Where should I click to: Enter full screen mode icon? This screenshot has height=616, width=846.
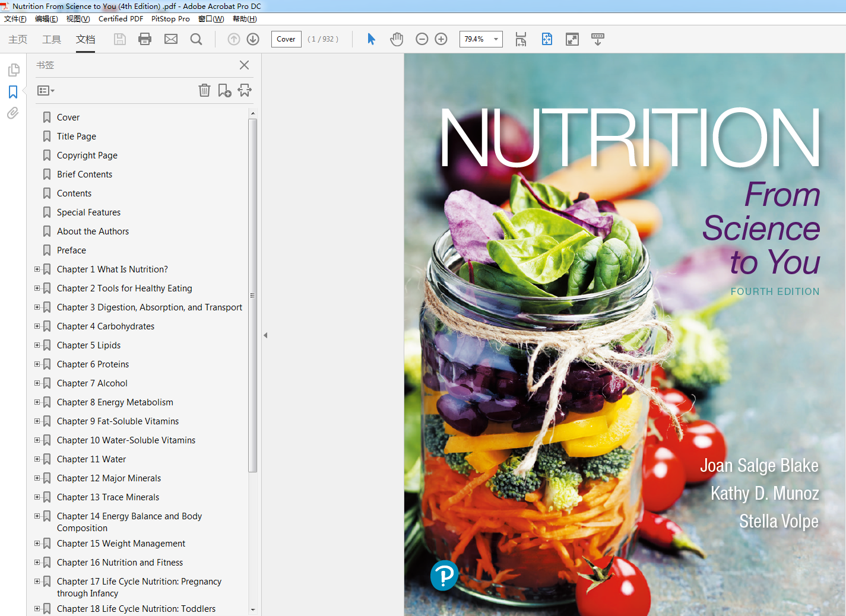tap(572, 39)
